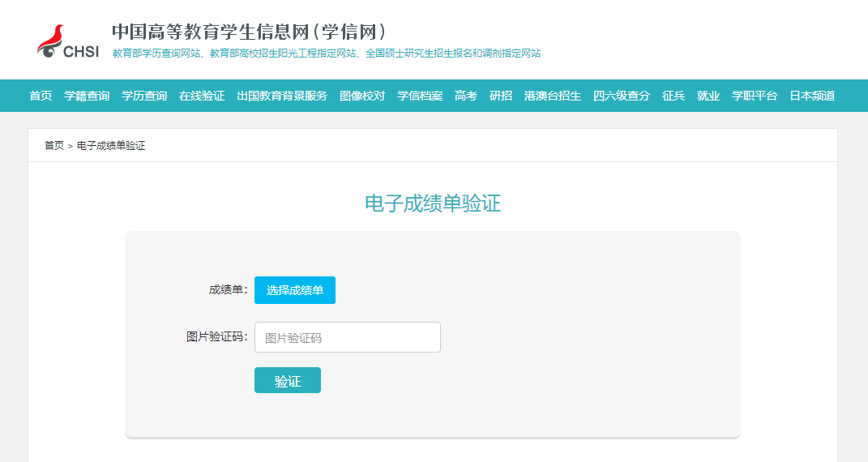Open the 研招 navigation link
The width and height of the screenshot is (868, 462).
pyautogui.click(x=501, y=96)
